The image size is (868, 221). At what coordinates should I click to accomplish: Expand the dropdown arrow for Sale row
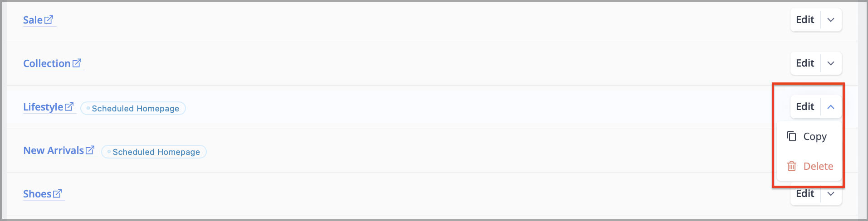coord(831,20)
